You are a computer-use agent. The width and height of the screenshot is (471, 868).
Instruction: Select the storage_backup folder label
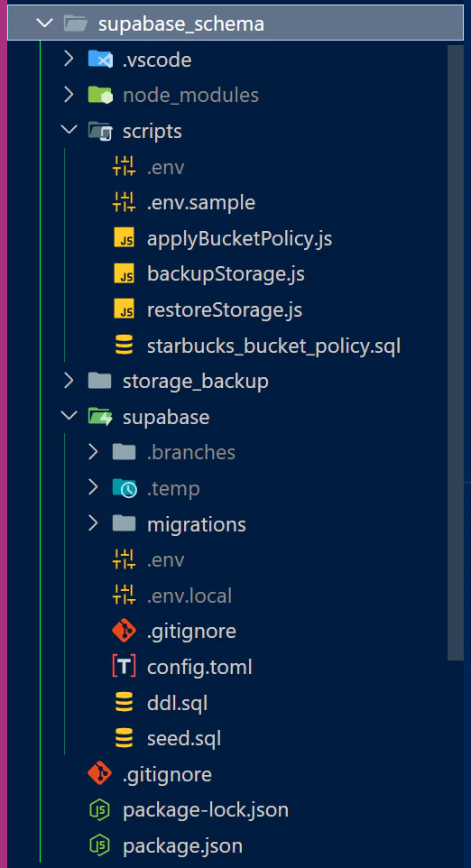196,382
